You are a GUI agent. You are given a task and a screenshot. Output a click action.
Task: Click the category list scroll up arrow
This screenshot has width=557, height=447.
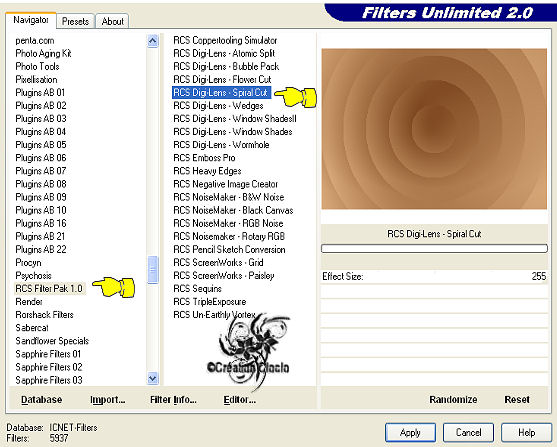[153, 41]
